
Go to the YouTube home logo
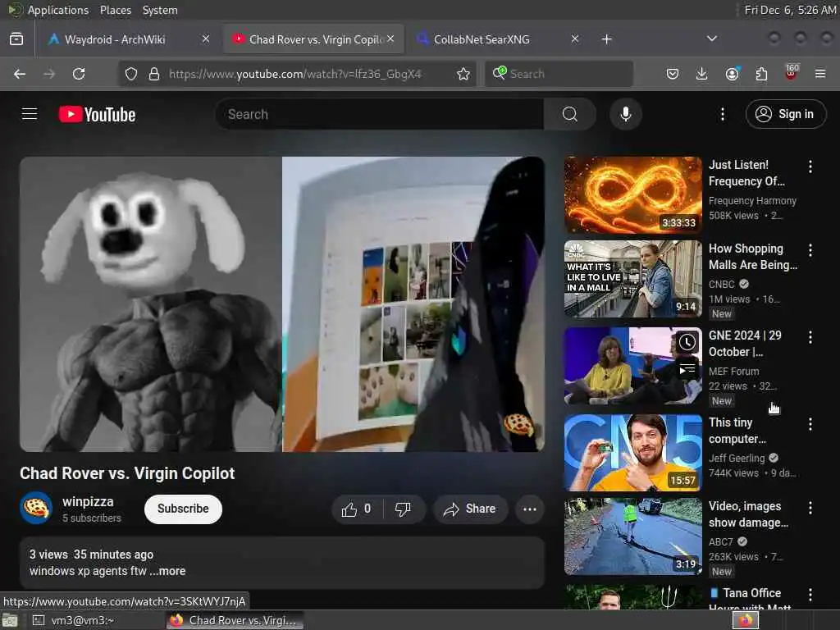coord(97,114)
